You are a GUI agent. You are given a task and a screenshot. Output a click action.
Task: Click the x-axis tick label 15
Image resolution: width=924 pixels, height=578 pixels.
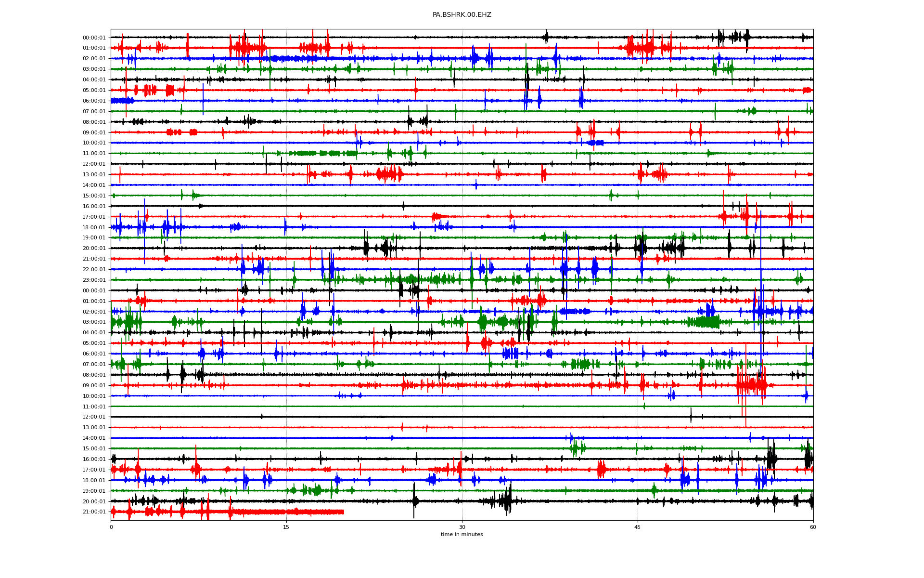(286, 527)
